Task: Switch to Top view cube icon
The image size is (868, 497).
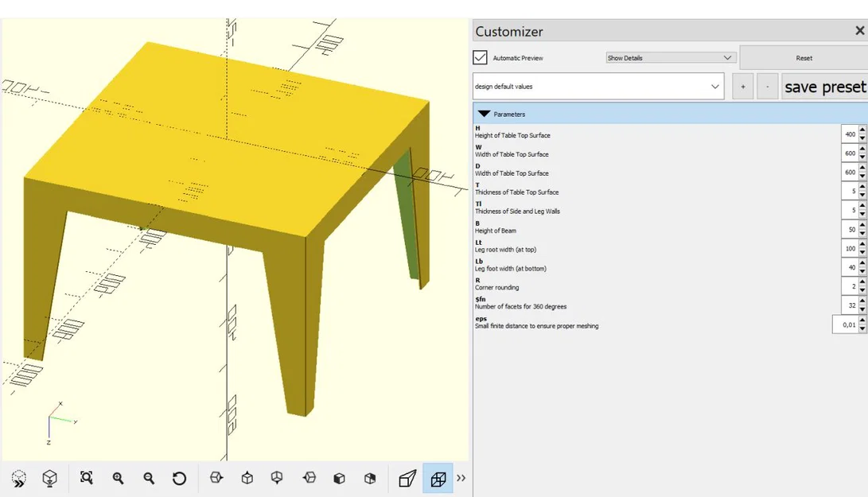Action: pos(247,478)
